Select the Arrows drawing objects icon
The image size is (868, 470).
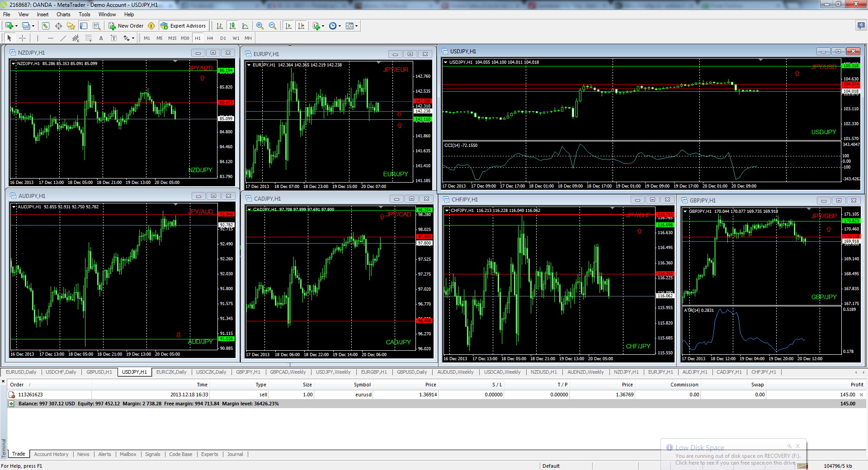pyautogui.click(x=126, y=38)
